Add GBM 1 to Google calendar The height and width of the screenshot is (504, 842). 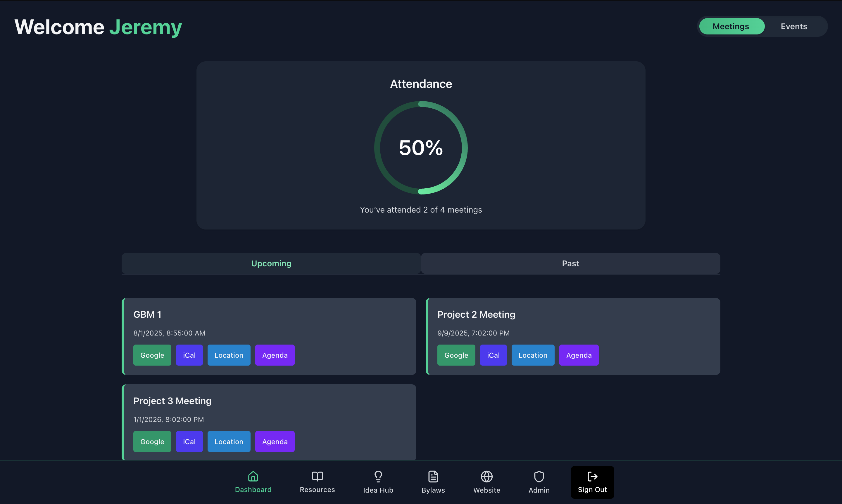pos(152,355)
